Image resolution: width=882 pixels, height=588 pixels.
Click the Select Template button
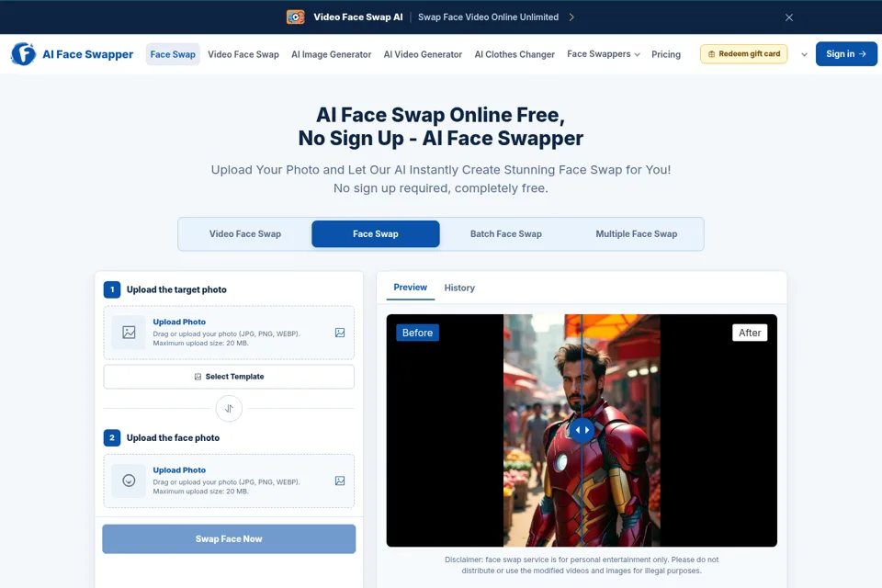coord(229,377)
